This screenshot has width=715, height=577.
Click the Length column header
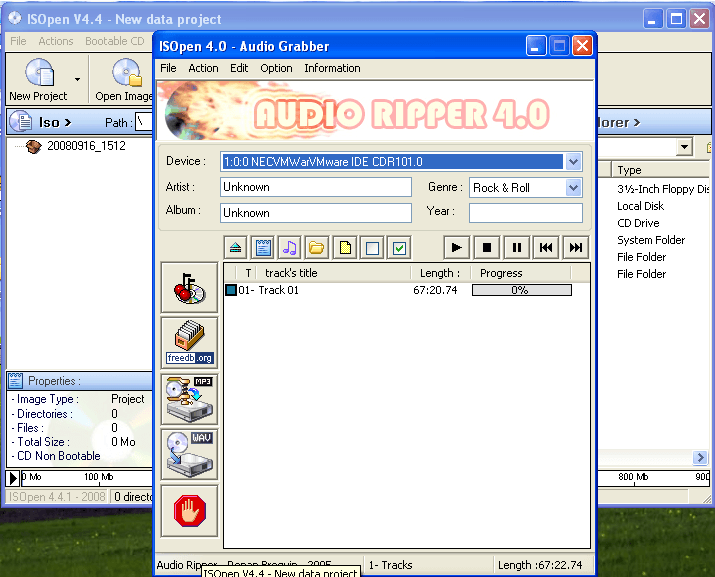440,273
